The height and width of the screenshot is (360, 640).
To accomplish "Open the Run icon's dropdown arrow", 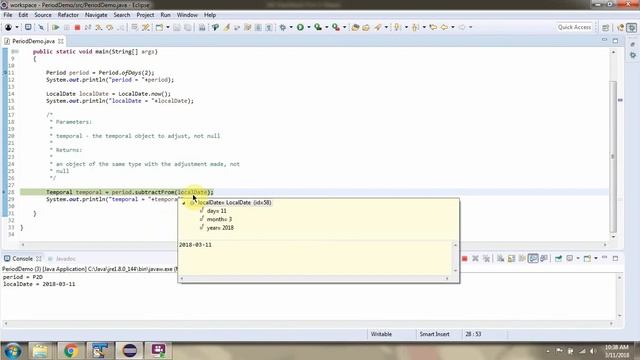I will pyautogui.click(x=309, y=27).
